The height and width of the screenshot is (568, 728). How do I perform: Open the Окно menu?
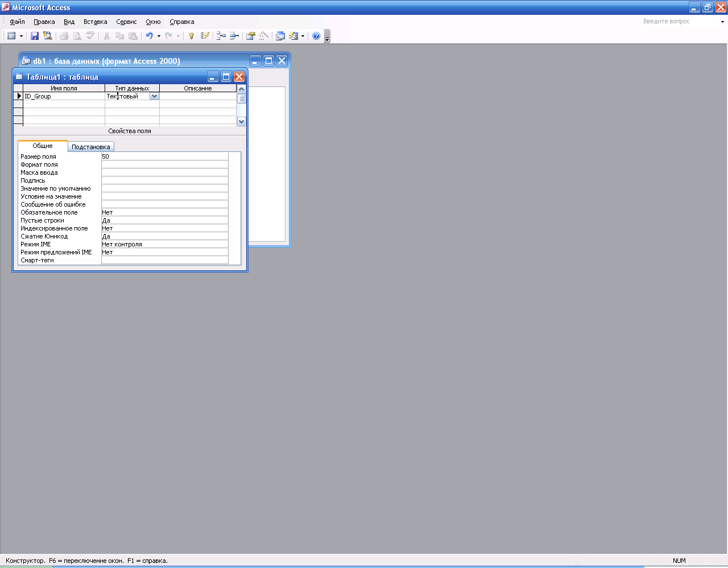153,22
